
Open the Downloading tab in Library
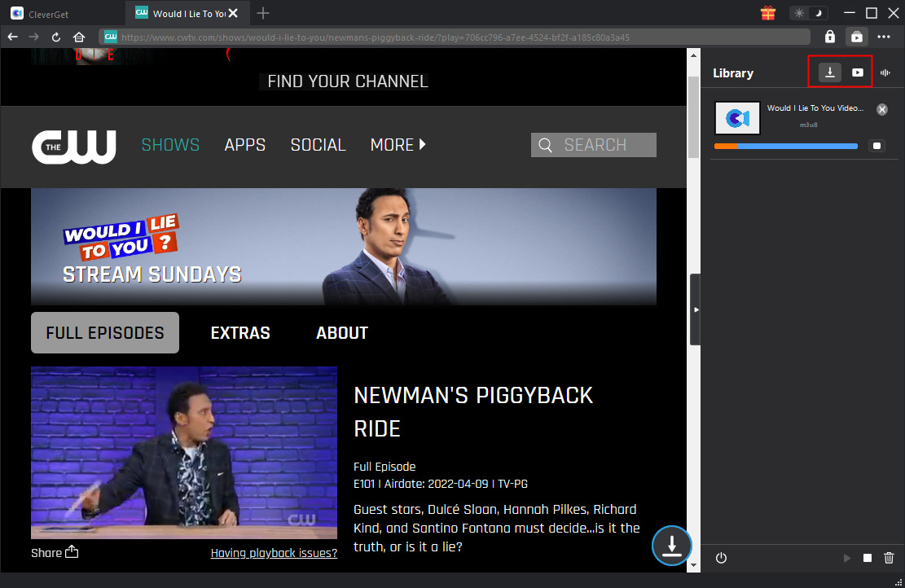pos(829,72)
